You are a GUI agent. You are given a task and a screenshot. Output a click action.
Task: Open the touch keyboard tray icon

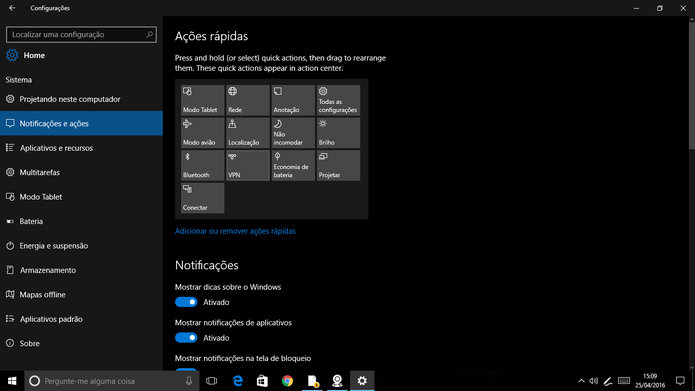624,381
